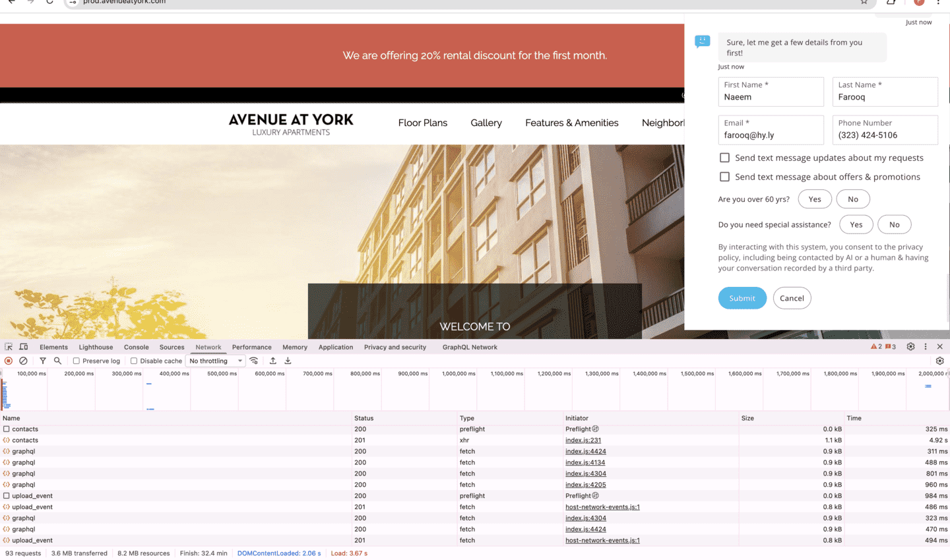Open network conditions wifi icon
The image size is (950, 560).
tap(254, 361)
